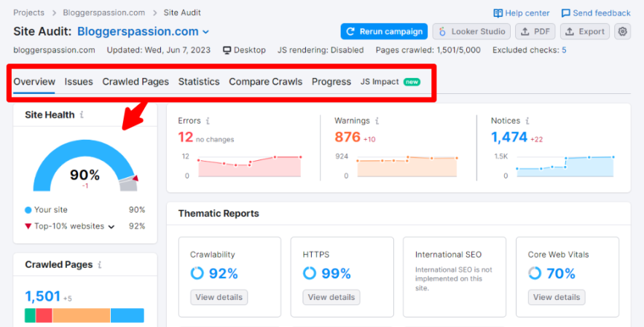Expand the Bloggerspassion.com project dropdown
Screen dimensions: 644x327
(205, 31)
